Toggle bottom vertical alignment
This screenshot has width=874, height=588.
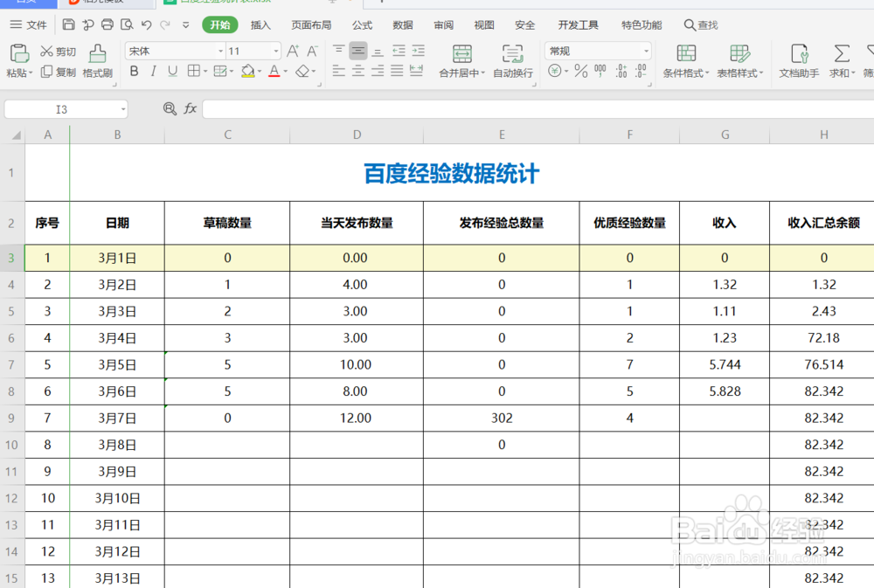[x=378, y=52]
